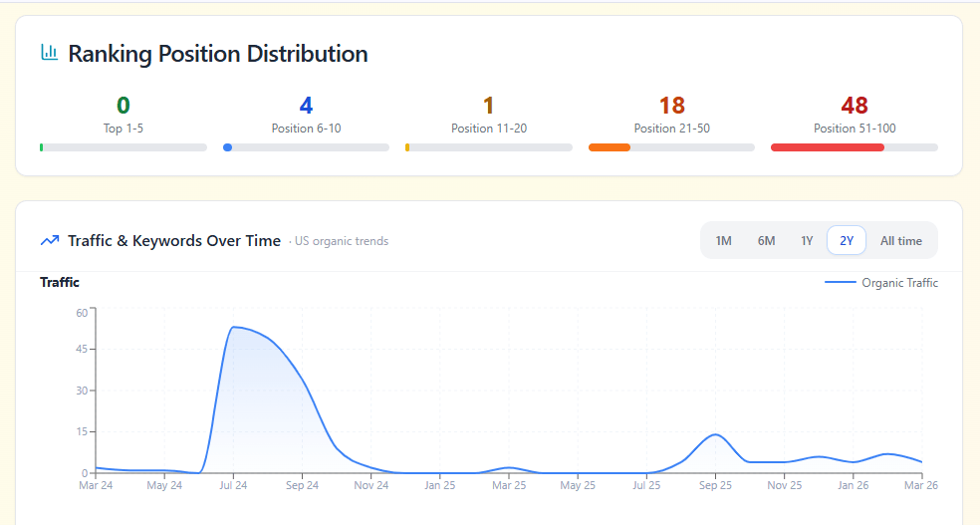Click the Position 11-20 label
980x525 pixels.
click(489, 129)
